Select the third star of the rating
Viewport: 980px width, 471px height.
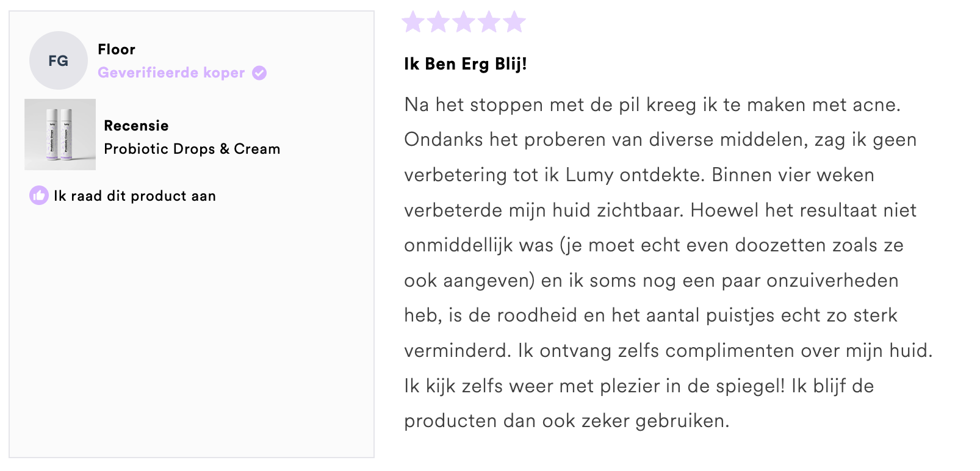point(464,22)
